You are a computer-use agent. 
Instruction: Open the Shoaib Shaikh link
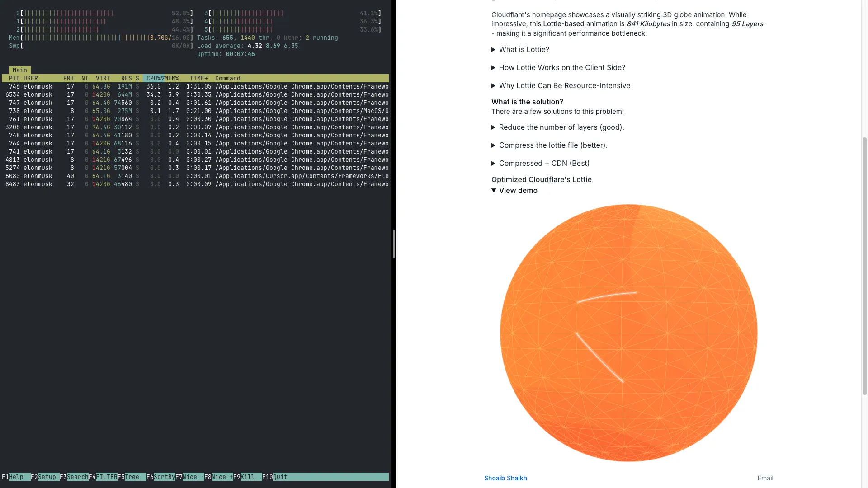pos(505,478)
